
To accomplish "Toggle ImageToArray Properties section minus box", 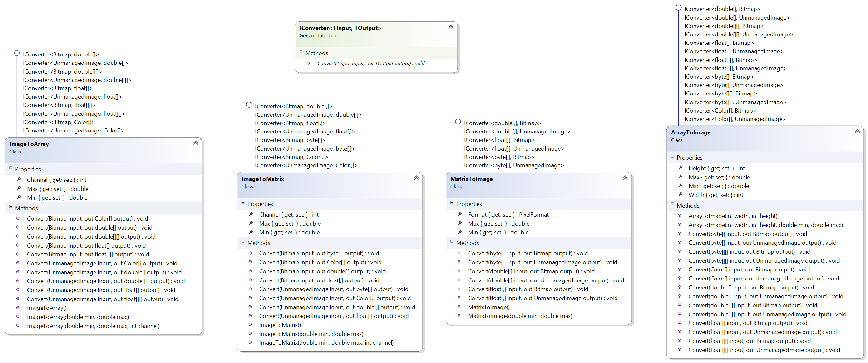I will pos(11,168).
